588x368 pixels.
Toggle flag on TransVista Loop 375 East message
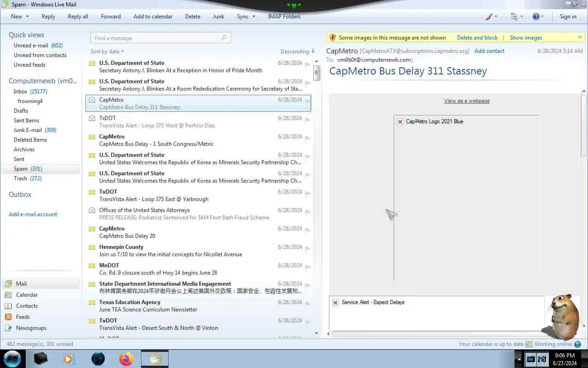coord(307,194)
